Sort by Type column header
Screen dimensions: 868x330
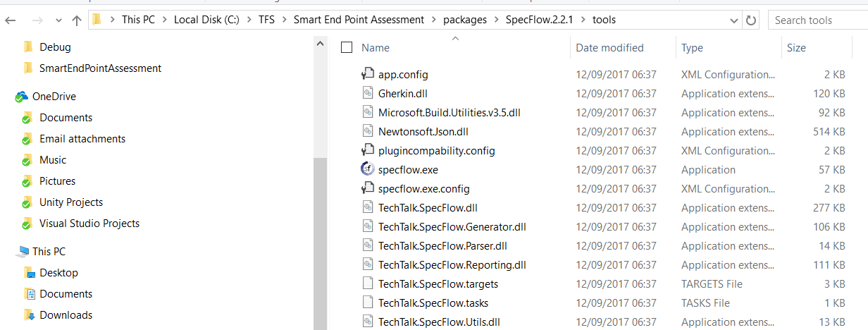(x=692, y=48)
